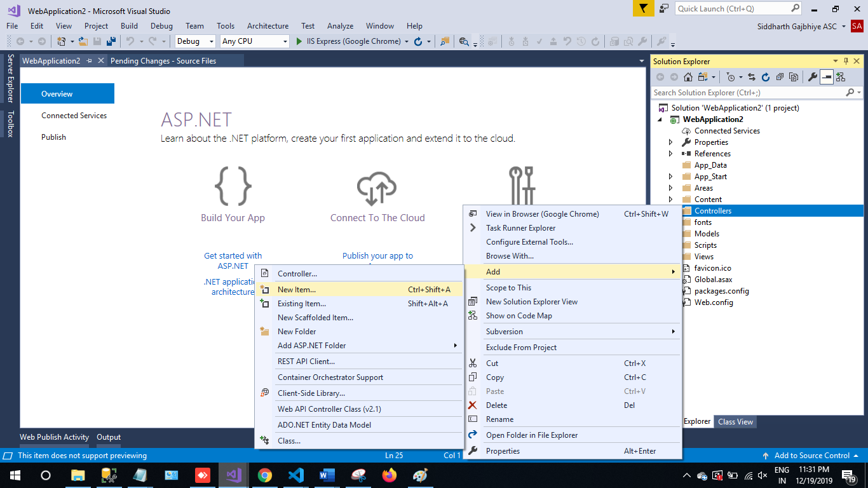
Task: Expand the App_Start folder node
Action: [671, 177]
